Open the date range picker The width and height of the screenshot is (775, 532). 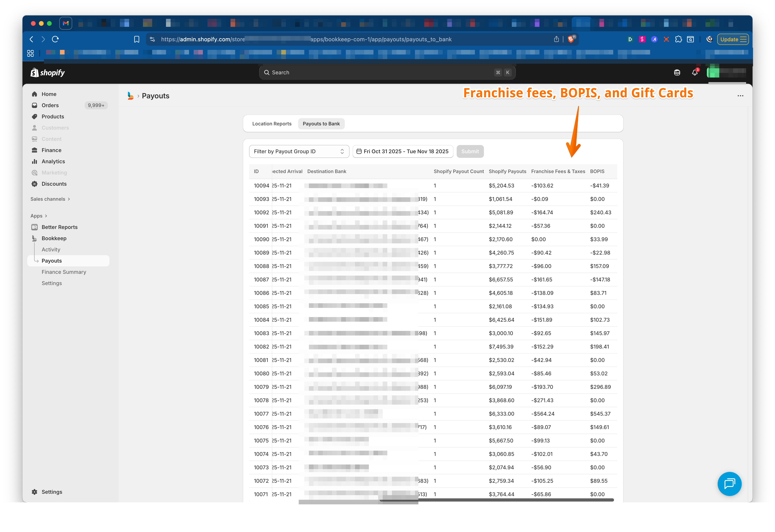(x=403, y=151)
